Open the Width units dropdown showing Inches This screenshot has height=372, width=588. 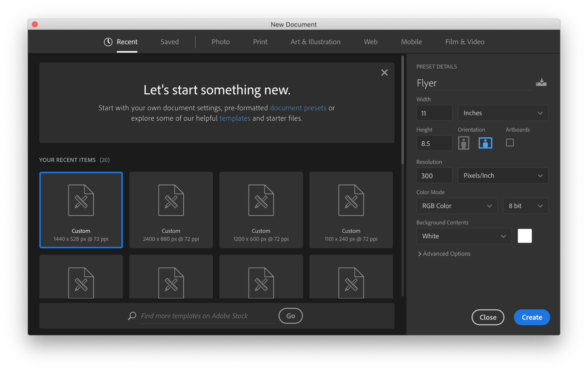tap(503, 113)
